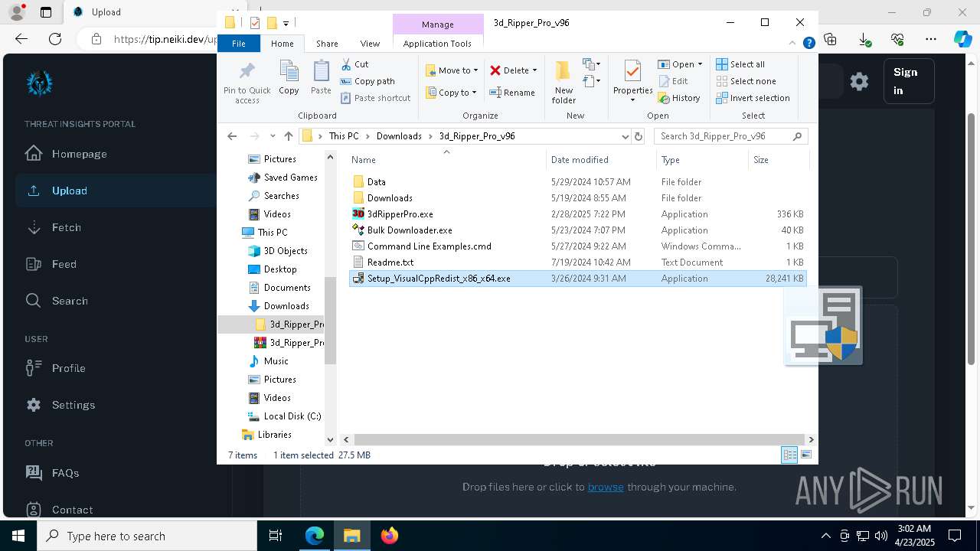980x551 pixels.
Task: Go back in Explorer navigation
Action: click(232, 136)
